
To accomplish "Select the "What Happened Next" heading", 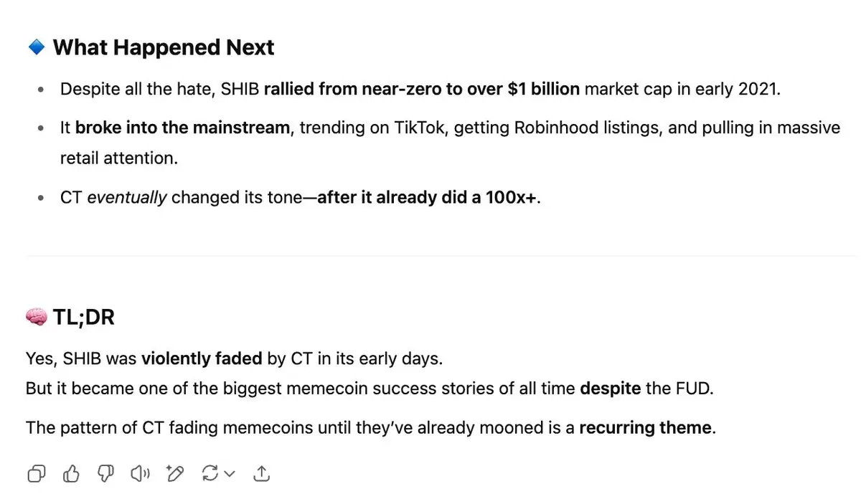I will [164, 47].
